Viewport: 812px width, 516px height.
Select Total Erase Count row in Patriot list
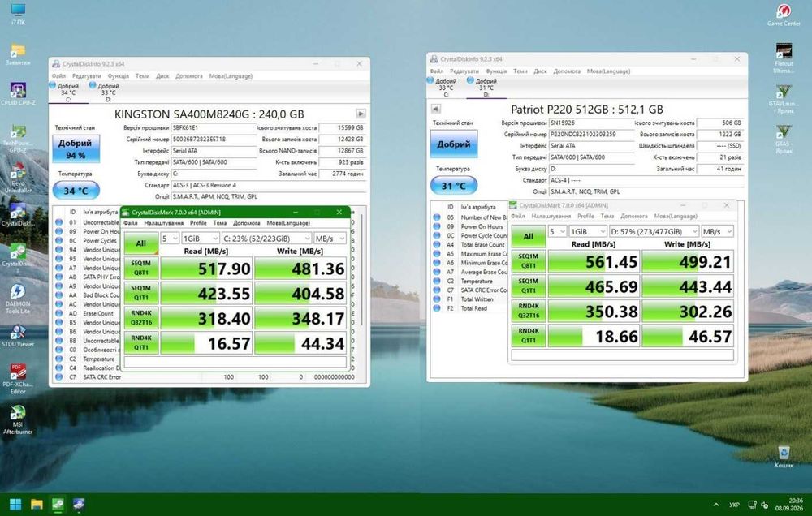470,245
